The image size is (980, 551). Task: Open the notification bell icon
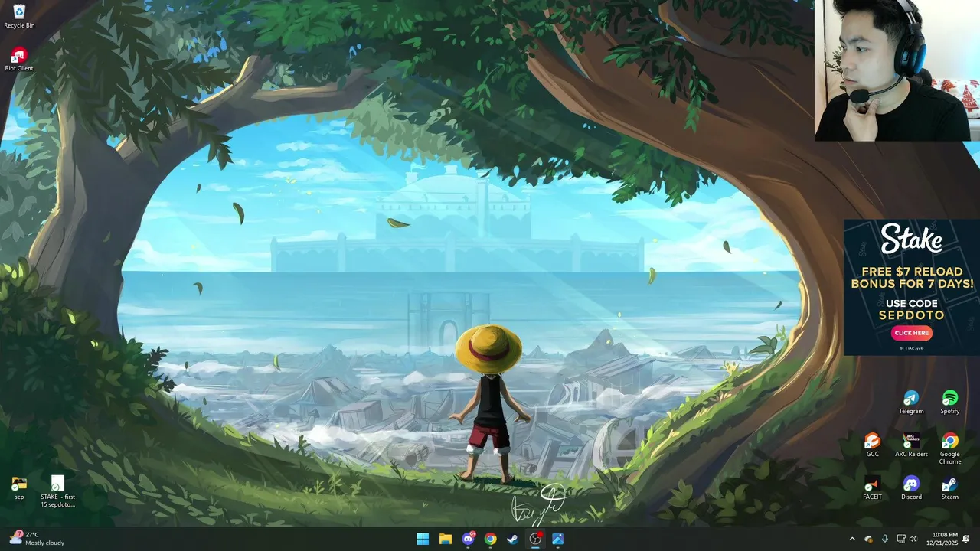(x=967, y=539)
